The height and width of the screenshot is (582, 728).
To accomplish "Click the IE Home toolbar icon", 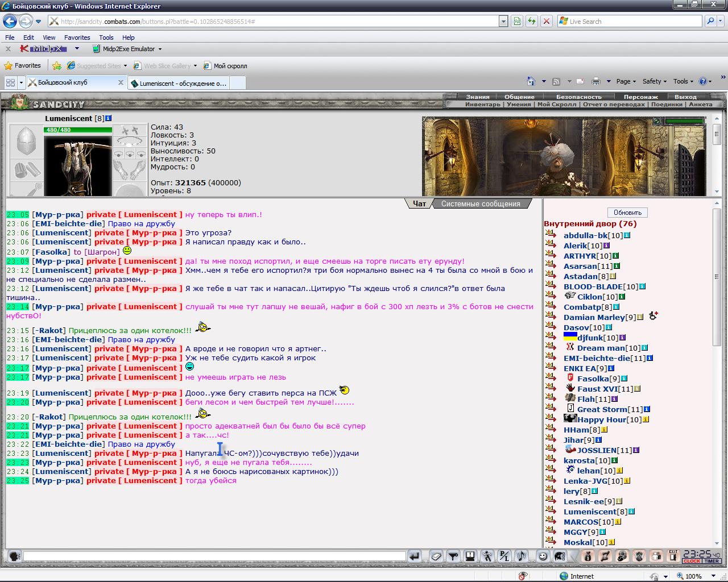I will (531, 81).
